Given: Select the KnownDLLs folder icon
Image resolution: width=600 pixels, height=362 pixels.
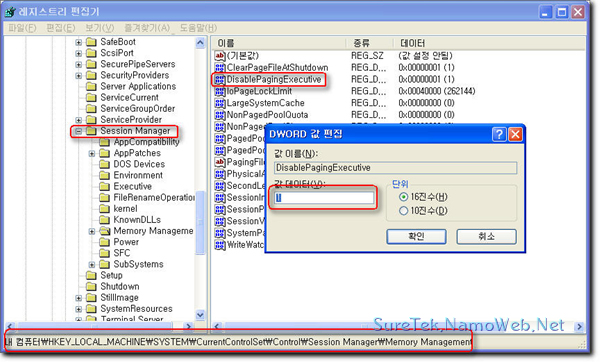Looking at the screenshot, I should [x=104, y=220].
